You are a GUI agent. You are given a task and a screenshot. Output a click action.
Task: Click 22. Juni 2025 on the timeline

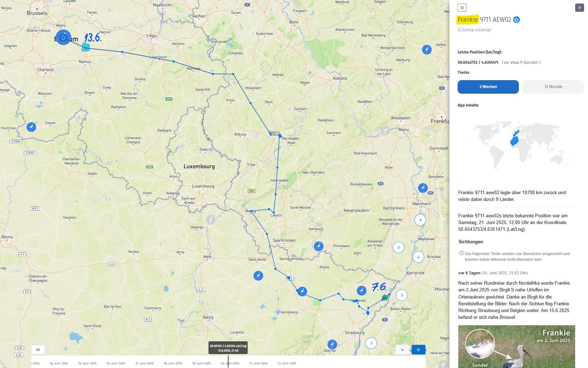[287, 363]
